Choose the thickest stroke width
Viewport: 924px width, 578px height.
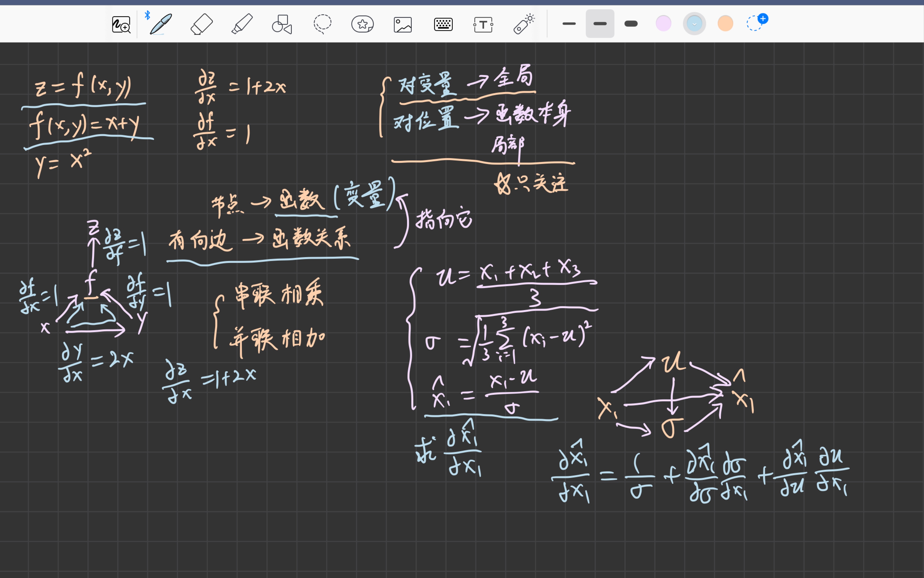[631, 24]
